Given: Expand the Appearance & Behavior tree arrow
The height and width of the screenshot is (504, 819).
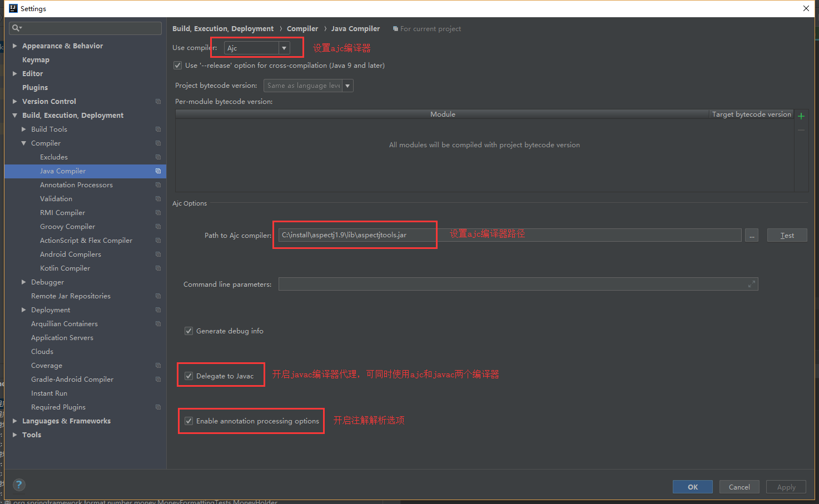Looking at the screenshot, I should click(15, 46).
